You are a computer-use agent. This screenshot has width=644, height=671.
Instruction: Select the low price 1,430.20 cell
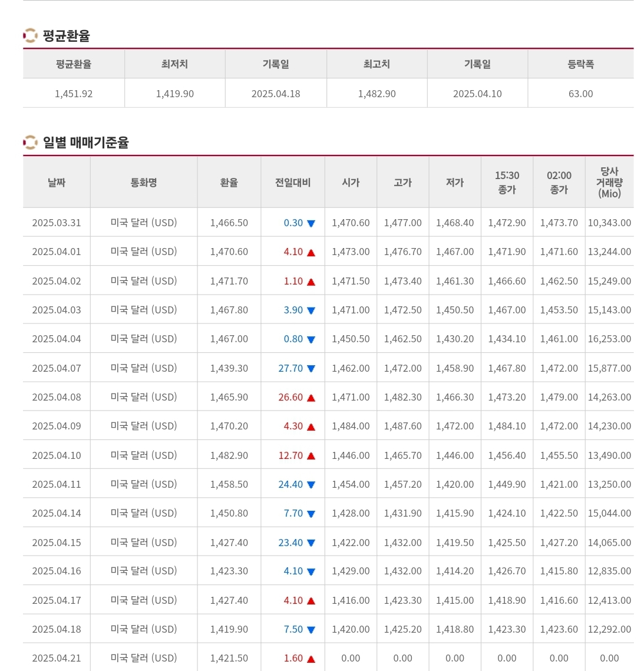point(455,339)
